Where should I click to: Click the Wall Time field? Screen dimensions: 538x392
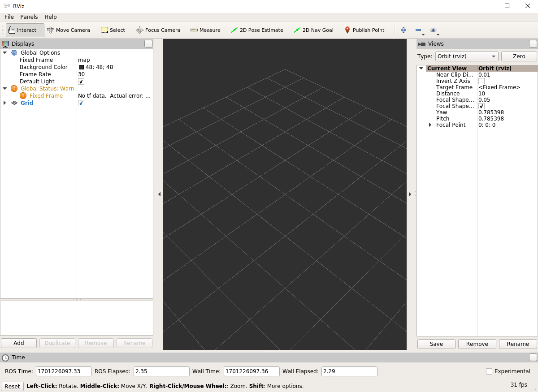(252, 371)
